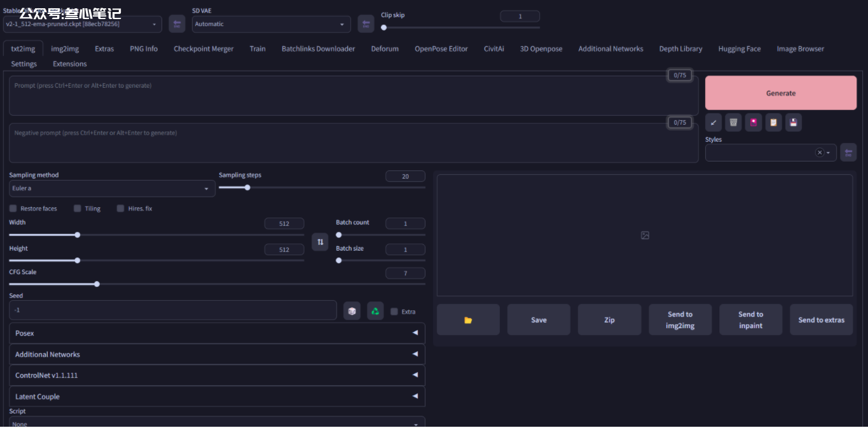Open the Hugging Face tab
The width and height of the screenshot is (868, 428).
click(740, 48)
